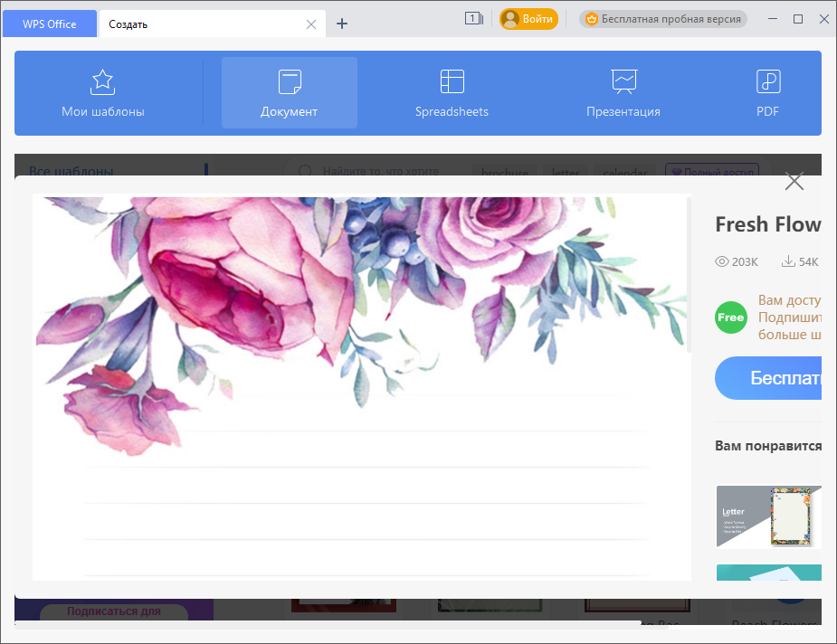837x644 pixels.
Task: Click the Fresh Flow title text
Action: (768, 224)
